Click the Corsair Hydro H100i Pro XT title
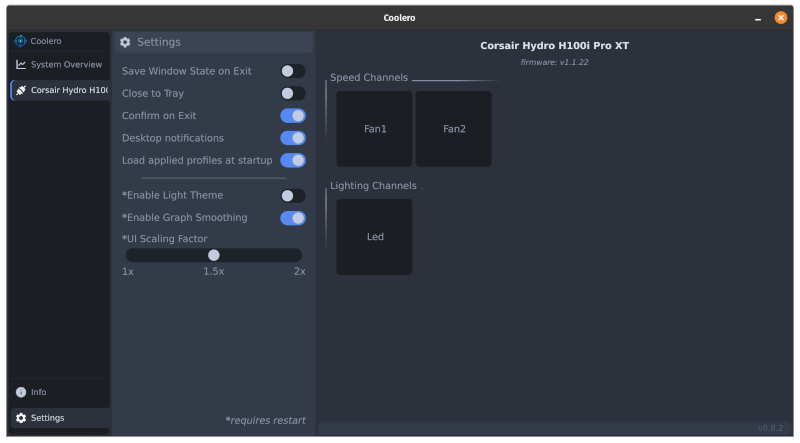 click(x=555, y=45)
